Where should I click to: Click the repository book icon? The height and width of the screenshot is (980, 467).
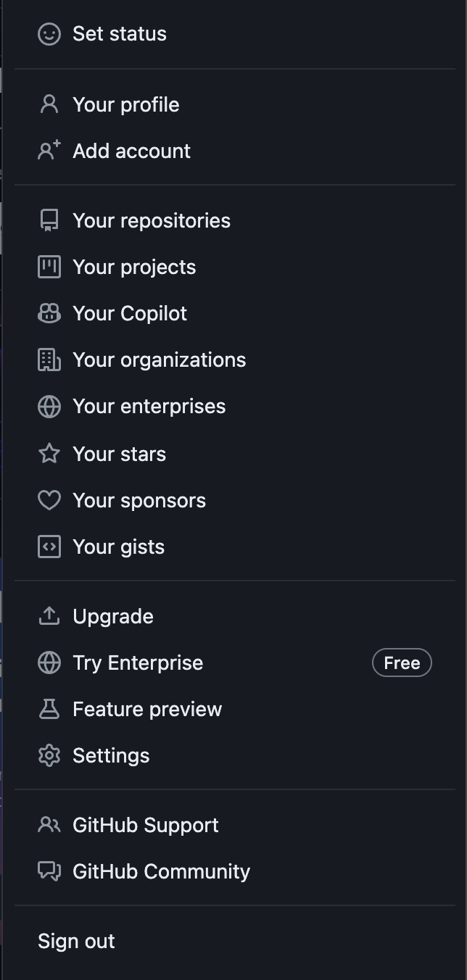tap(49, 220)
